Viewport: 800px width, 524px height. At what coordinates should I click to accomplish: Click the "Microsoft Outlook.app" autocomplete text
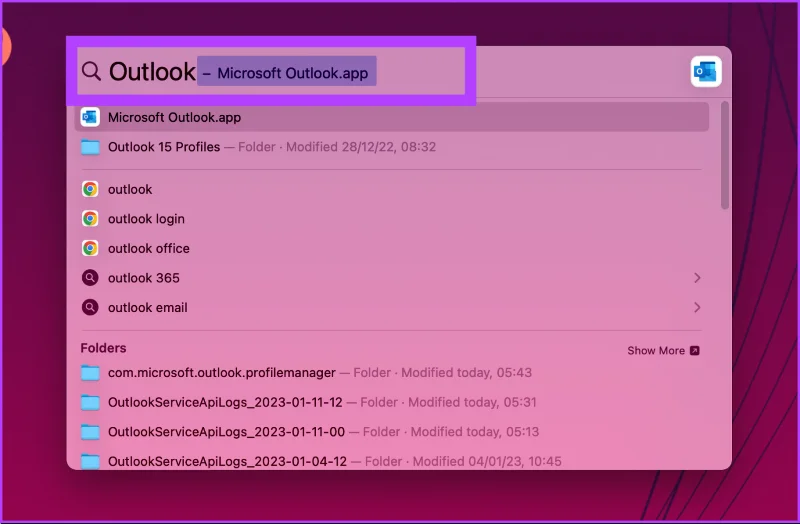pos(292,73)
